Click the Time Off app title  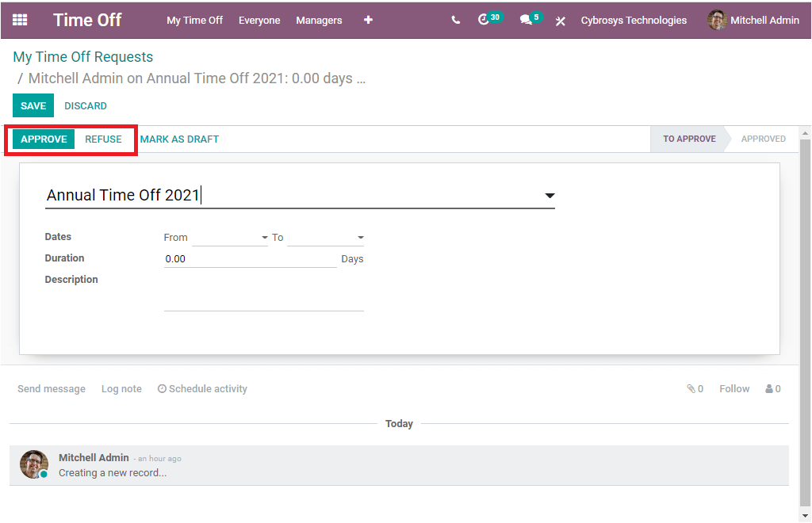pyautogui.click(x=87, y=20)
